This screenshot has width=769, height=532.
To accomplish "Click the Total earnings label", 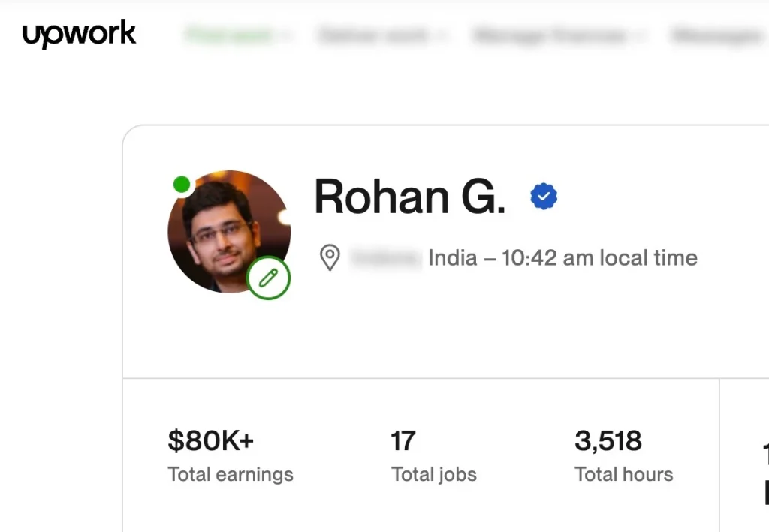I will 231,474.
